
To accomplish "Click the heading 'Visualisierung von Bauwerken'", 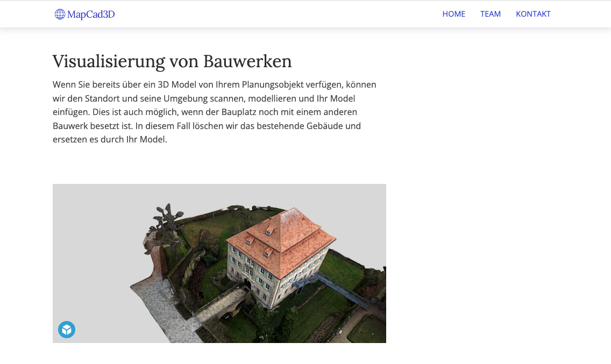I will [172, 61].
